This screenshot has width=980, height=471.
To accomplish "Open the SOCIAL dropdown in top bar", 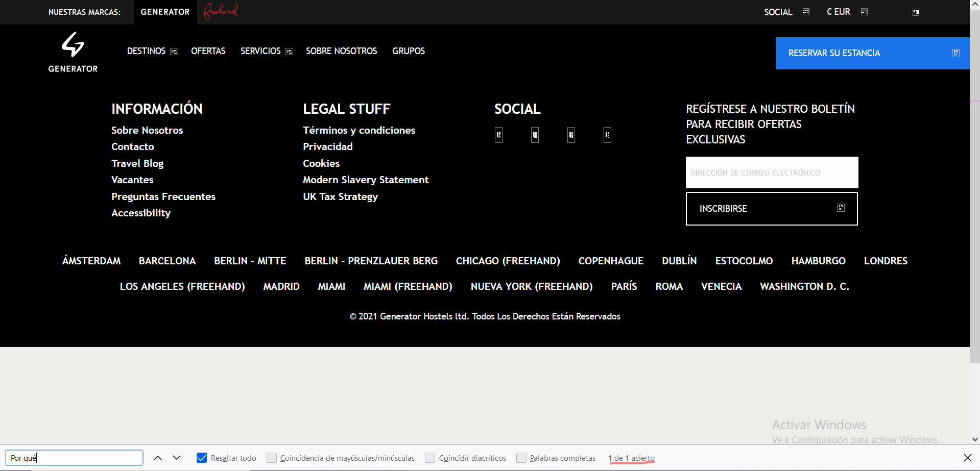I will click(x=786, y=12).
